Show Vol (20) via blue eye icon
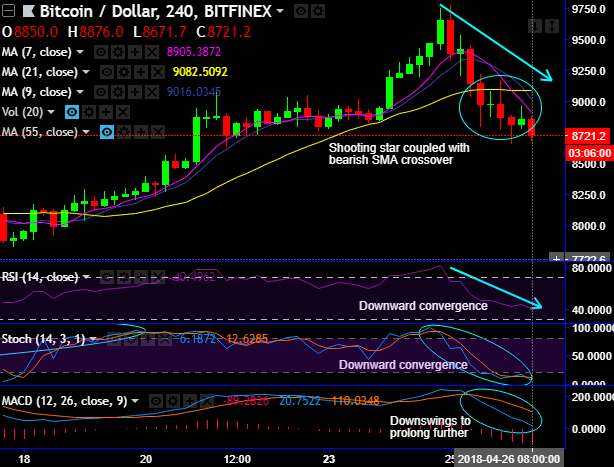The height and width of the screenshot is (467, 614). click(x=72, y=112)
